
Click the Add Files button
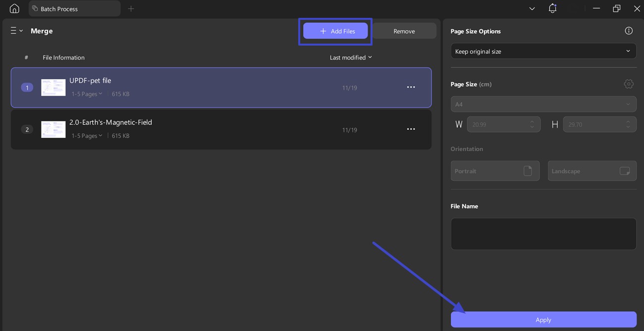[335, 31]
